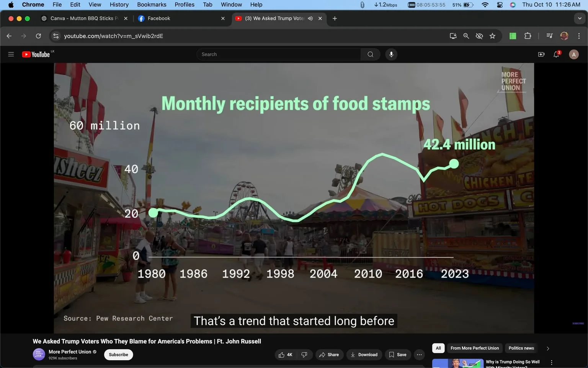
Task: Open Siri from menu bar
Action: pos(513,5)
